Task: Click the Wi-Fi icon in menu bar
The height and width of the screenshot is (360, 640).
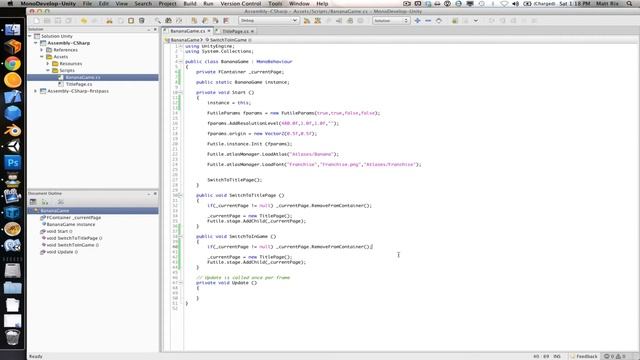Action: [x=504, y=4]
